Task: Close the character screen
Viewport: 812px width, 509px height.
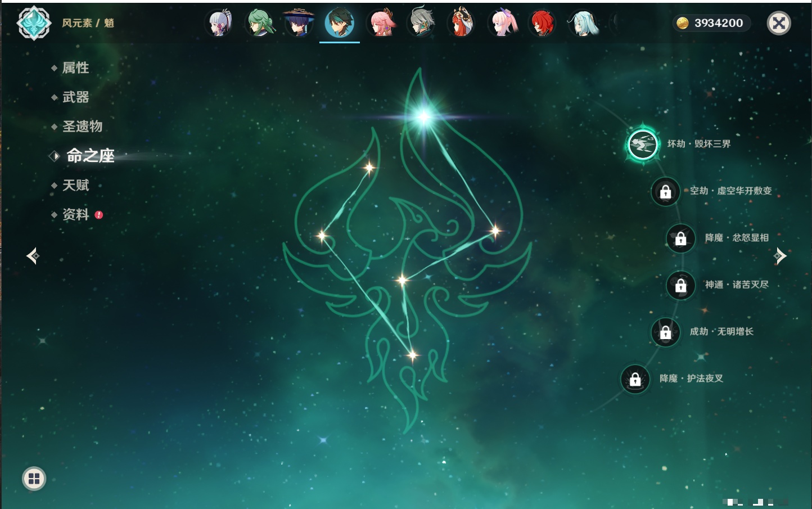Action: pyautogui.click(x=779, y=23)
